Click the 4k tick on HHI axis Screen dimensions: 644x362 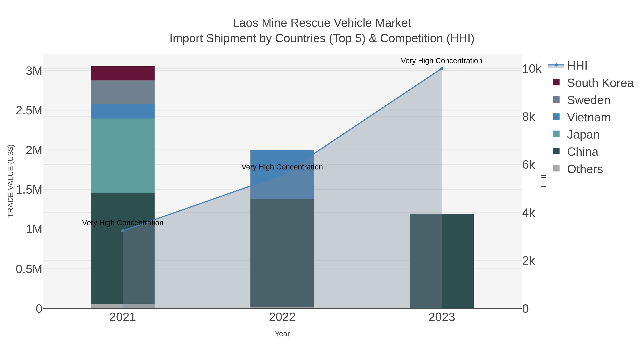click(528, 213)
